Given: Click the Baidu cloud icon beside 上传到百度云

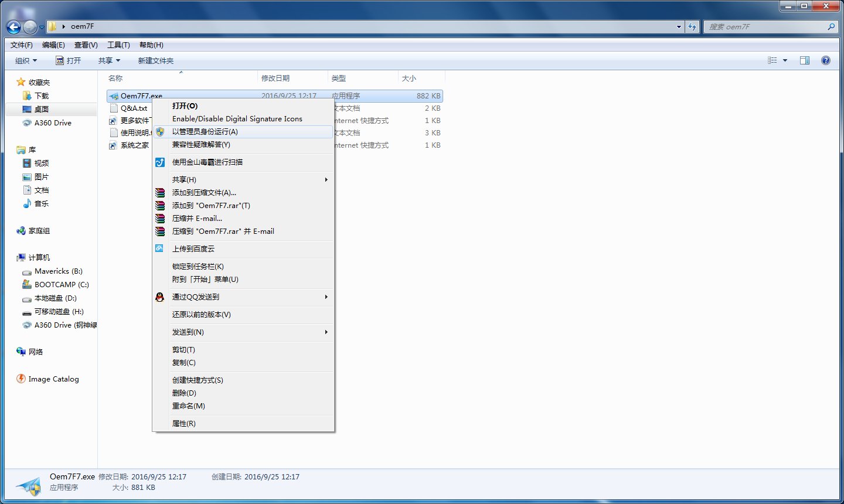Looking at the screenshot, I should (160, 248).
